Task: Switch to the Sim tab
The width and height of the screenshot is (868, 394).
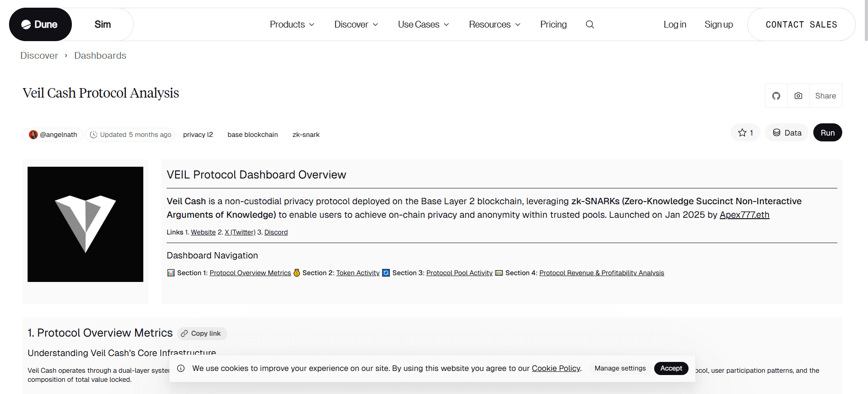Action: click(103, 24)
